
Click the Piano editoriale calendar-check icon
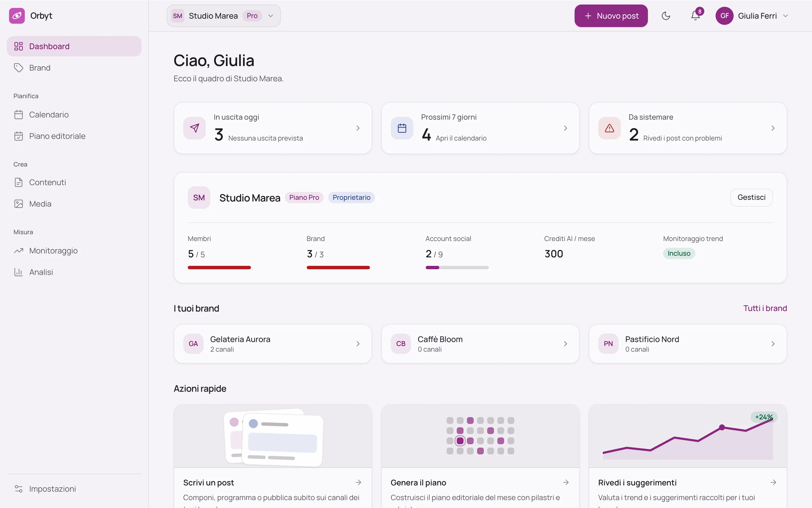[18, 136]
